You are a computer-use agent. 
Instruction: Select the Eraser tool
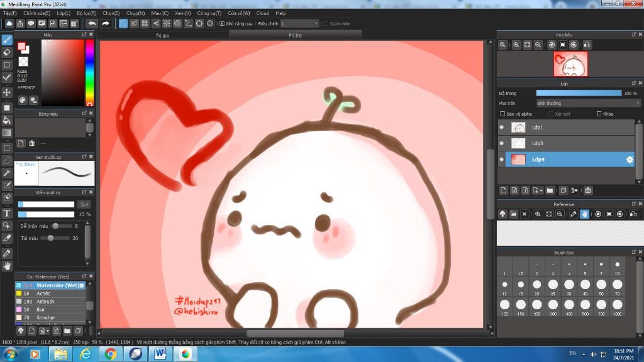click(7, 52)
